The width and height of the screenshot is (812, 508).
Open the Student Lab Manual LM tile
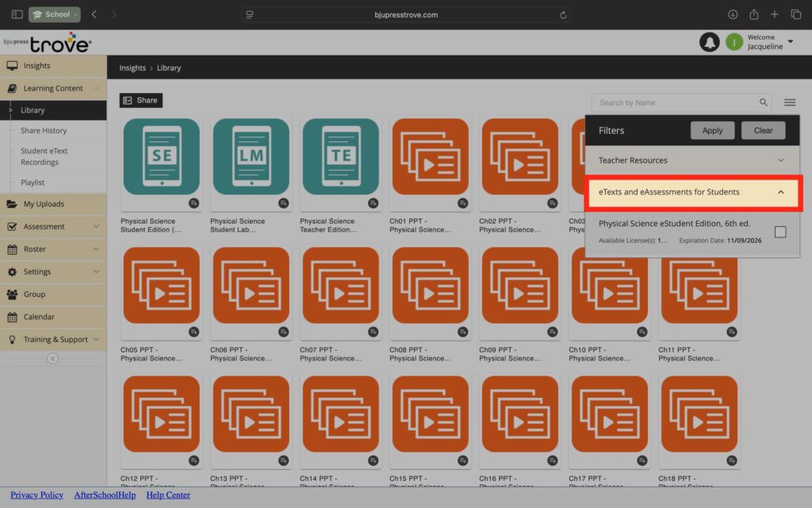(x=251, y=156)
